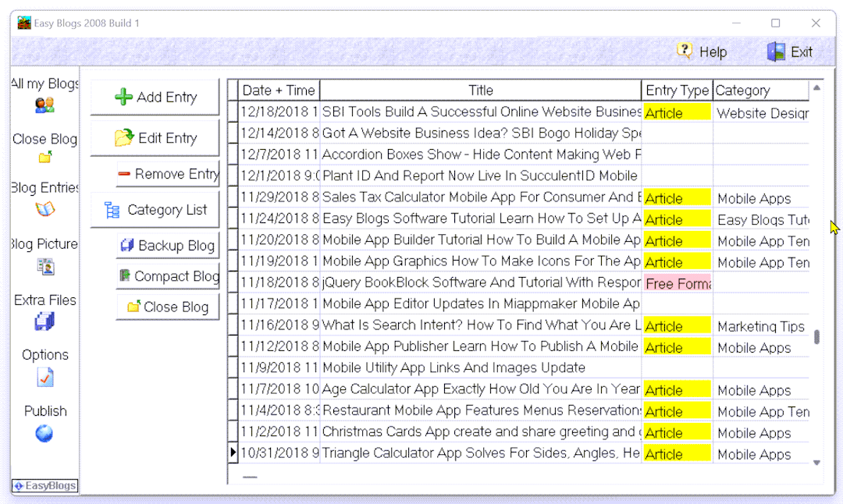The image size is (843, 504).
Task: Click the folder icon on the Close Blog button
Action: click(133, 307)
